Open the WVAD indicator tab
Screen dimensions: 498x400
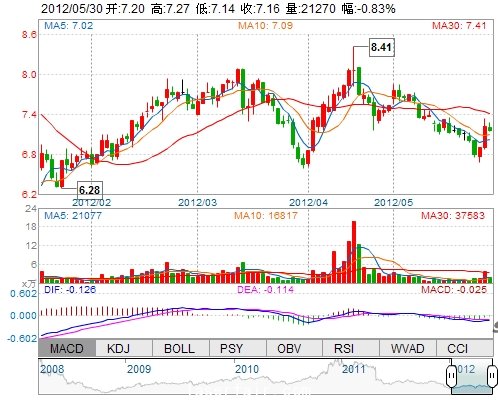tap(408, 349)
